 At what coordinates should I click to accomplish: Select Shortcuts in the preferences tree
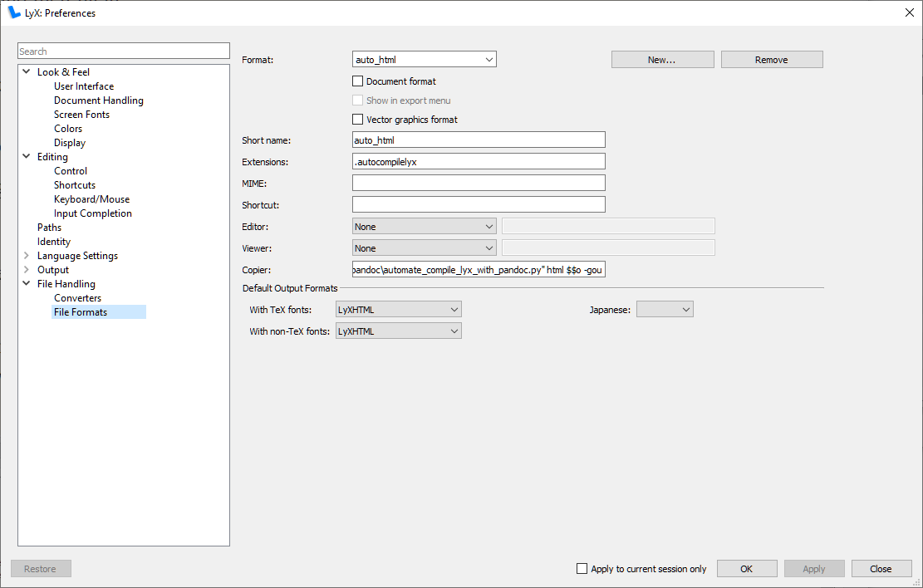74,185
